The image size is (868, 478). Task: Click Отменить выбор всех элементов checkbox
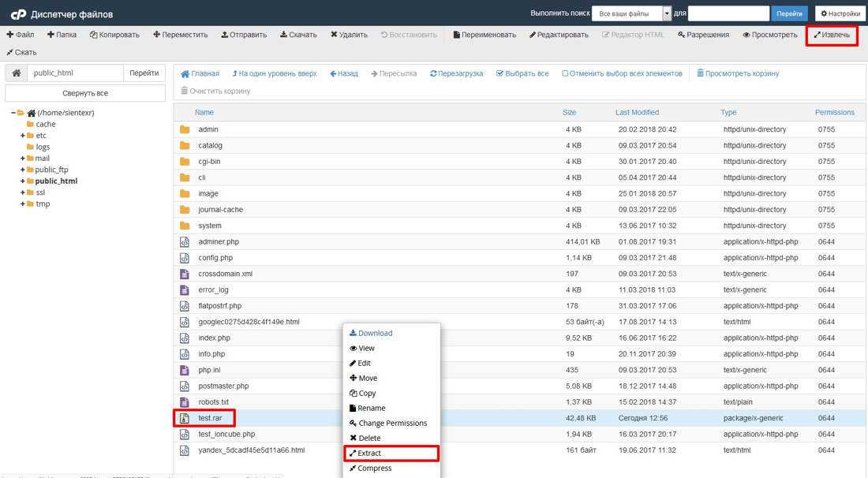565,73
